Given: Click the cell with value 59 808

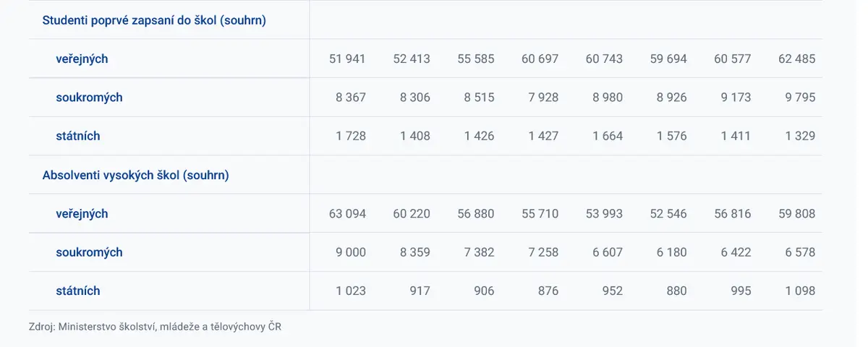Looking at the screenshot, I should click(x=796, y=213).
